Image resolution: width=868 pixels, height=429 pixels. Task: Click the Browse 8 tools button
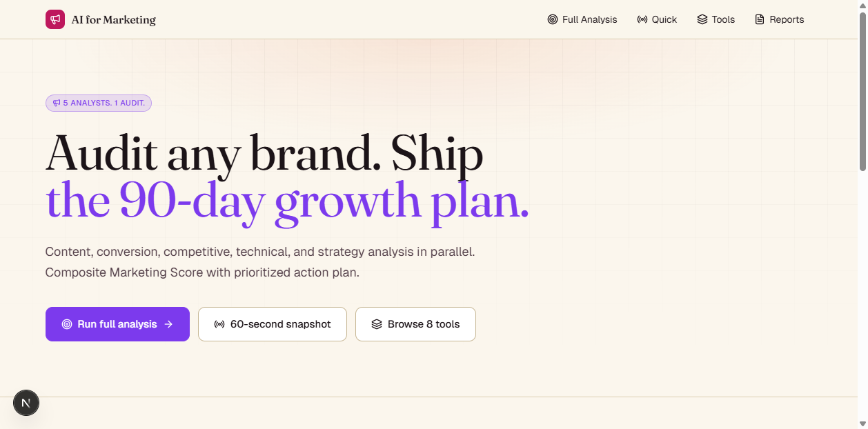[415, 324]
